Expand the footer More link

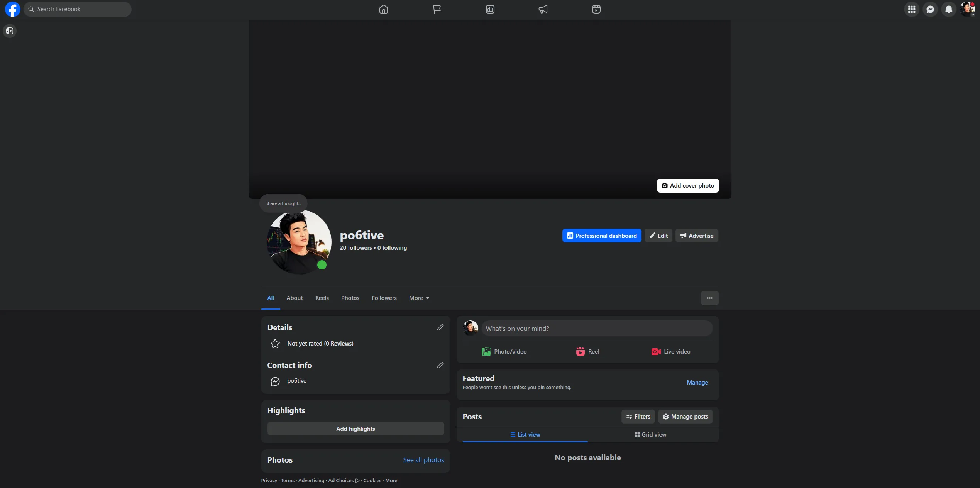(x=391, y=481)
